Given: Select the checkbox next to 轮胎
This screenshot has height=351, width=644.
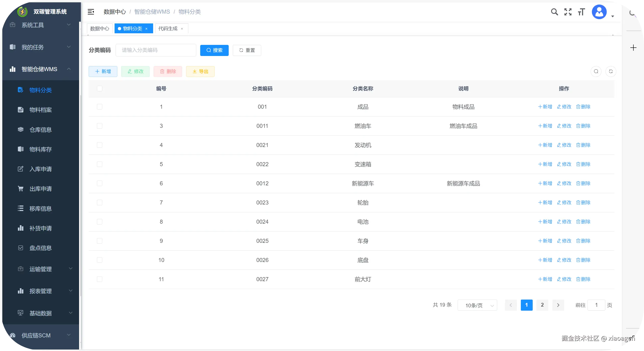Looking at the screenshot, I should tap(100, 202).
